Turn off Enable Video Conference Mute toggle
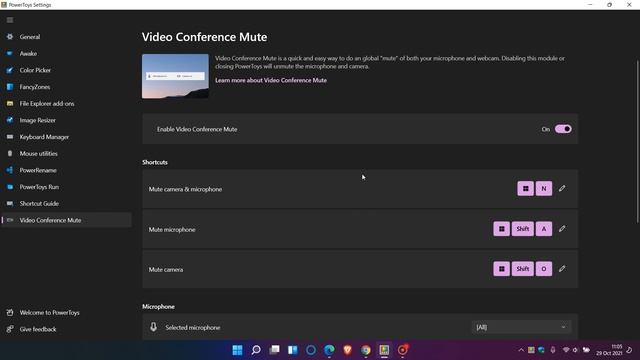Screen dimensions: 640x360 (563, 129)
